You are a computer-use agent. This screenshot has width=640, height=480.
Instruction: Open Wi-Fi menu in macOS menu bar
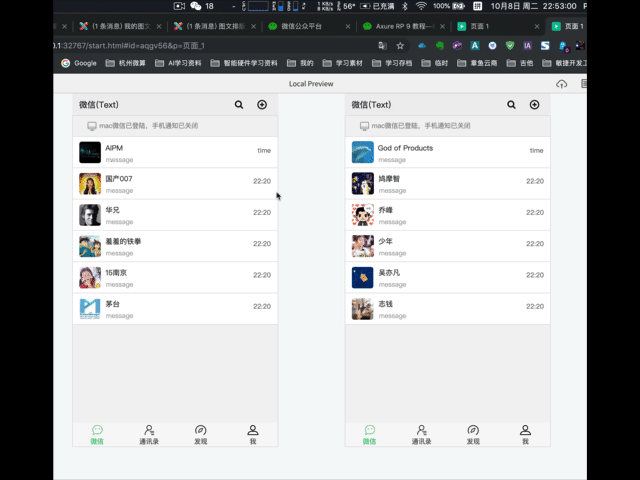(421, 6)
